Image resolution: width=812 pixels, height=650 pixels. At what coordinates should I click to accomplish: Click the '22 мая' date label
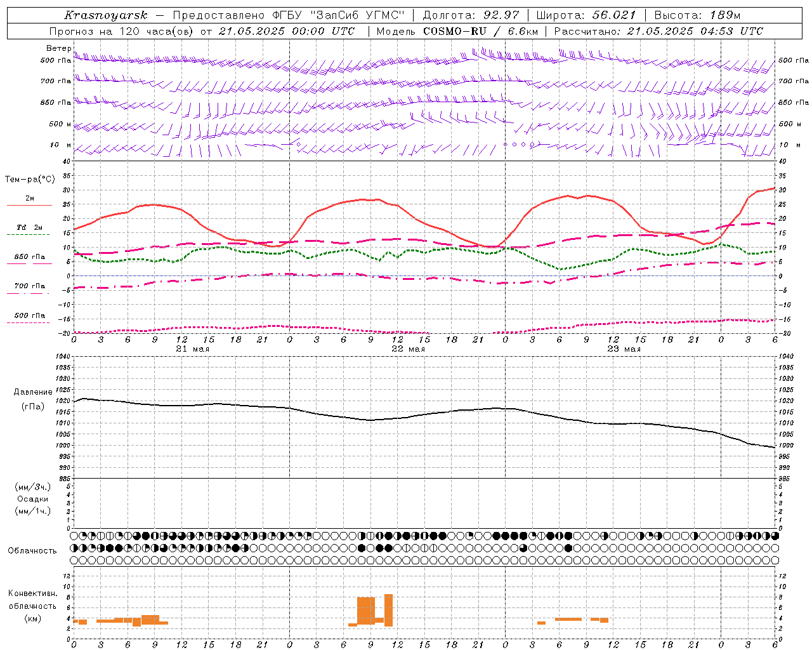tap(408, 348)
